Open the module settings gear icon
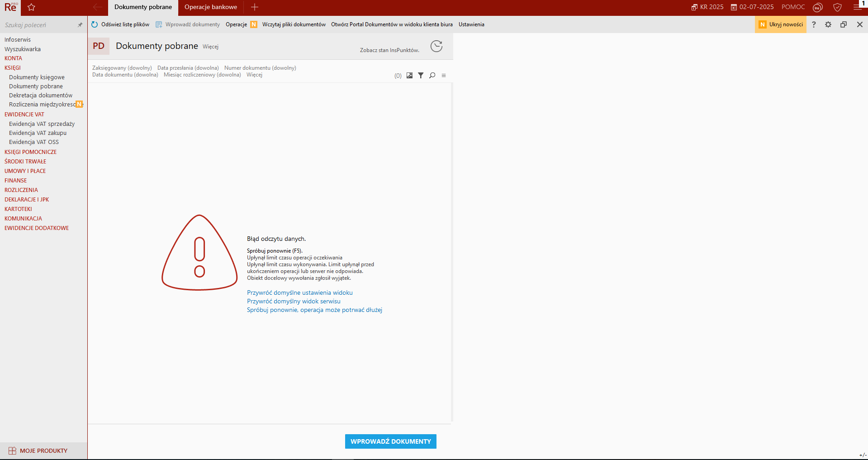 pos(828,24)
